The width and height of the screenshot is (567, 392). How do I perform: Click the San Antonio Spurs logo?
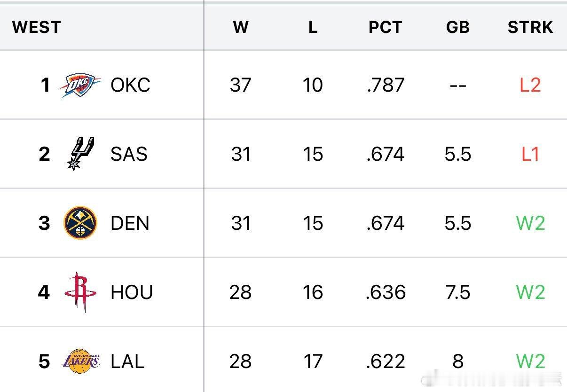tap(80, 154)
